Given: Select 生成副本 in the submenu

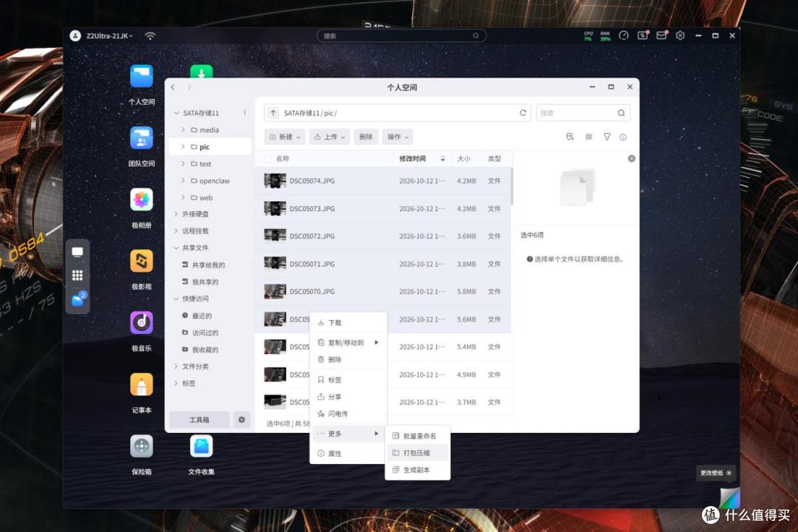Looking at the screenshot, I should tap(417, 470).
